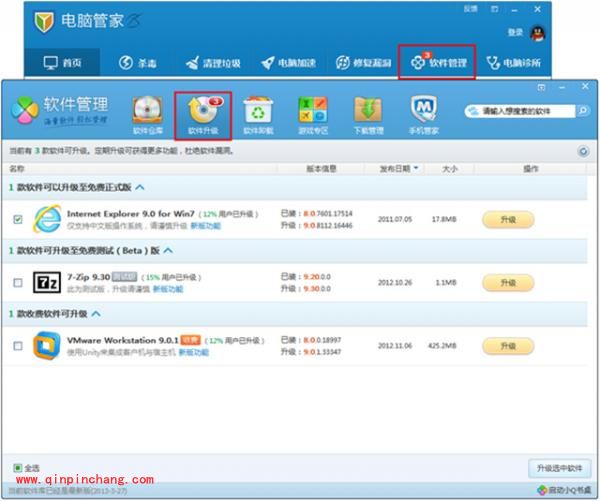Collapse the 免费测试 (Beta) 版 group
The height and width of the screenshot is (501, 600).
tap(168, 251)
